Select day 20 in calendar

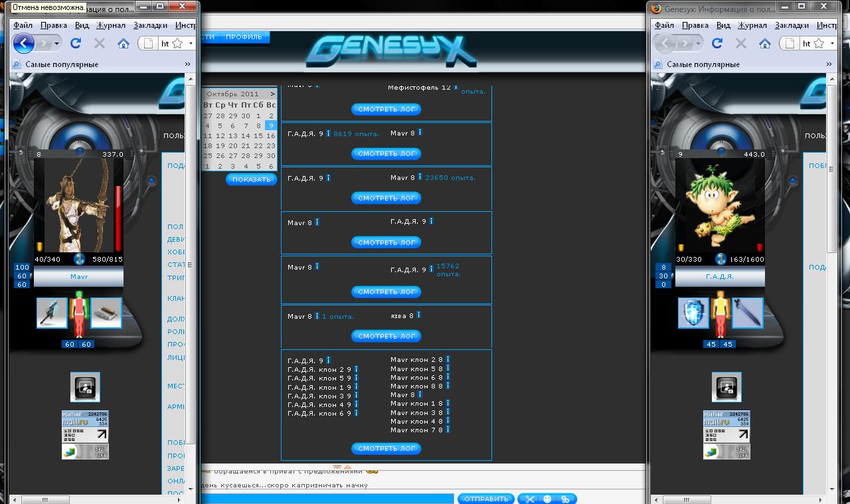point(233,145)
